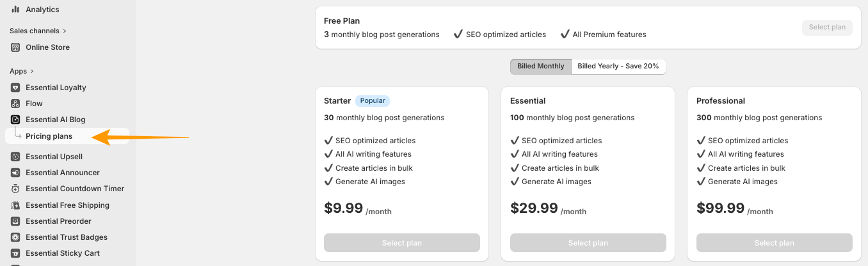Select the Free Plan button
This screenshot has width=868, height=266.
(x=827, y=27)
